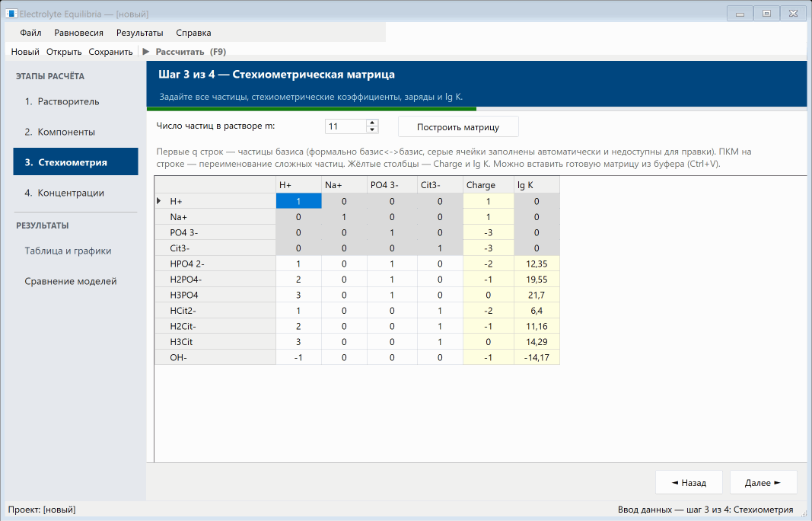
Task: Increase particle count with the spinner up arrow
Action: pos(372,123)
